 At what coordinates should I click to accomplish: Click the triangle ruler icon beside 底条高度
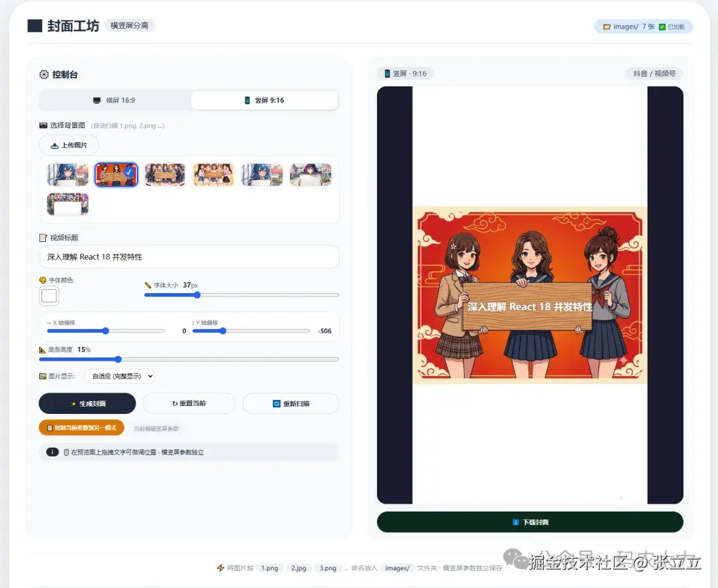tap(43, 349)
